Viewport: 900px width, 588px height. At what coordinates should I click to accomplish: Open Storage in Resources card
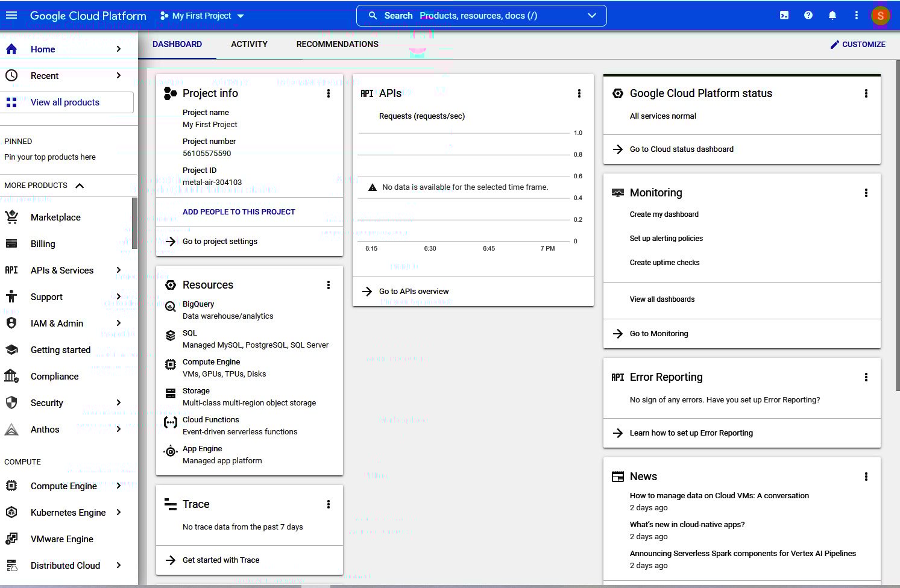pyautogui.click(x=196, y=391)
